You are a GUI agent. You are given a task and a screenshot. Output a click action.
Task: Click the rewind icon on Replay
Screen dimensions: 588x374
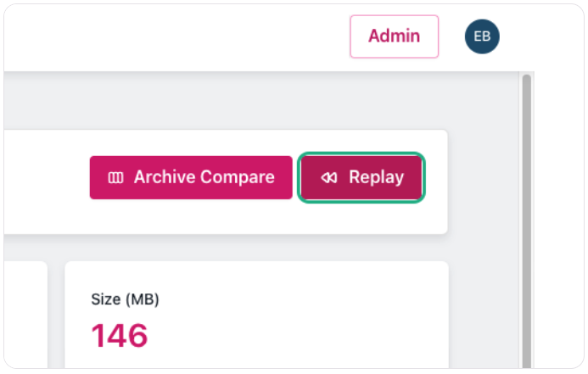click(x=329, y=177)
